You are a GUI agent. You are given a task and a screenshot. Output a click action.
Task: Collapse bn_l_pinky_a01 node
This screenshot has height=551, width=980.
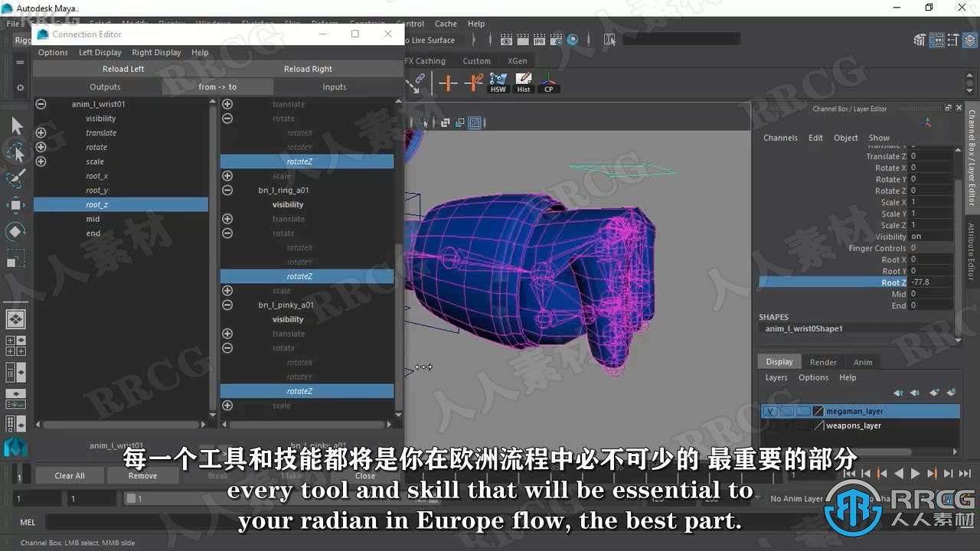click(227, 305)
